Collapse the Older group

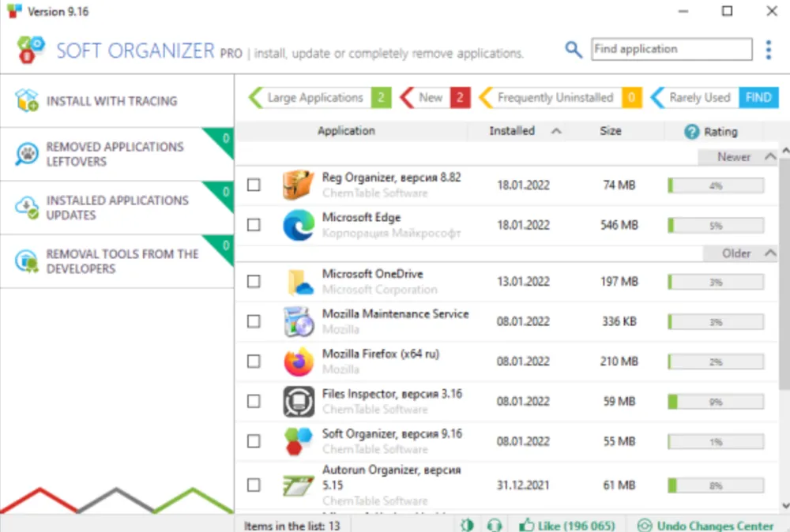pyautogui.click(x=769, y=253)
